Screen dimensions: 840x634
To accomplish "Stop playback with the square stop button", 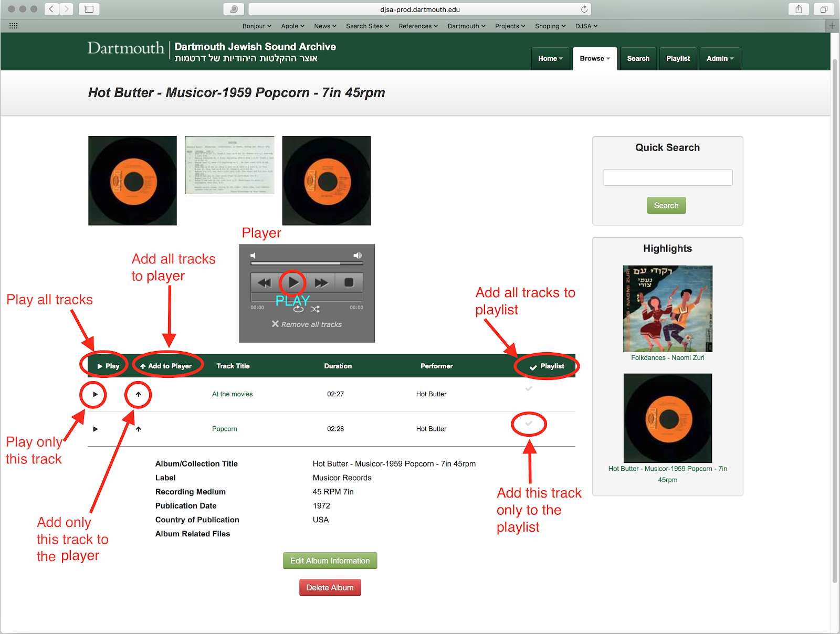I will coord(349,283).
